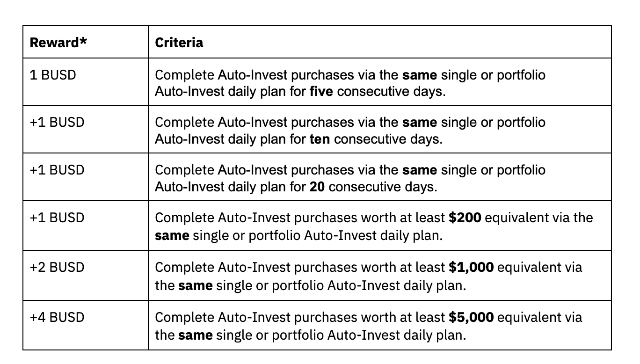Screen dimensions: 640x364
Task: Click the bold word "ten"
Action: pos(320,139)
